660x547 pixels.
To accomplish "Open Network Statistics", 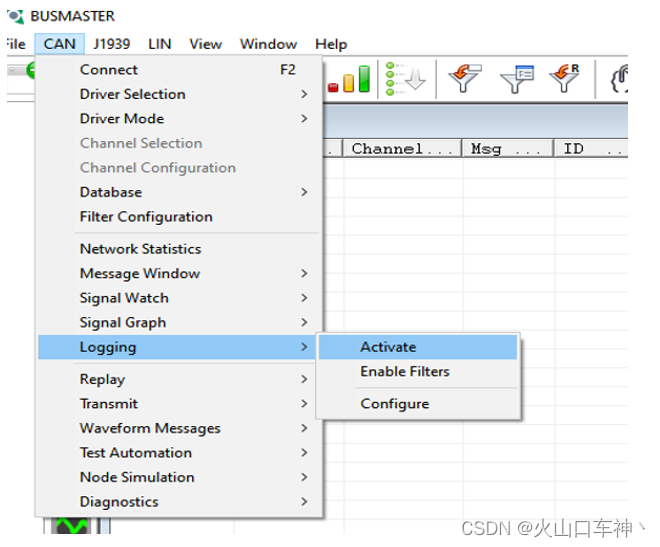I will [179, 249].
